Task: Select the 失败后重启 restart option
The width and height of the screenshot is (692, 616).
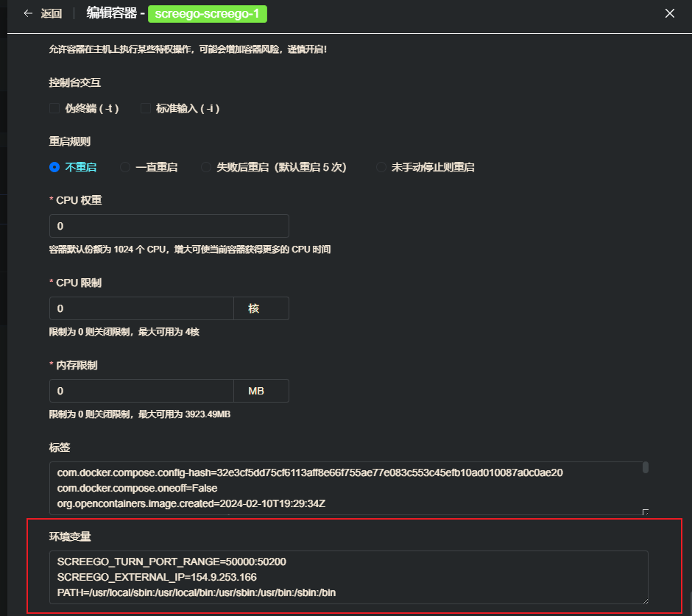Action: [x=206, y=167]
